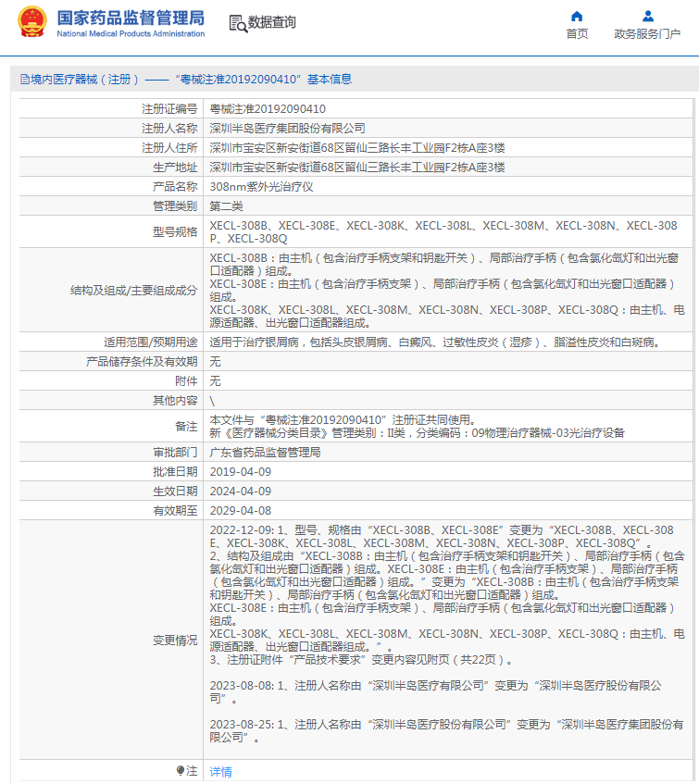
Task: Click the 2023-08-25 change entry
Action: click(446, 731)
